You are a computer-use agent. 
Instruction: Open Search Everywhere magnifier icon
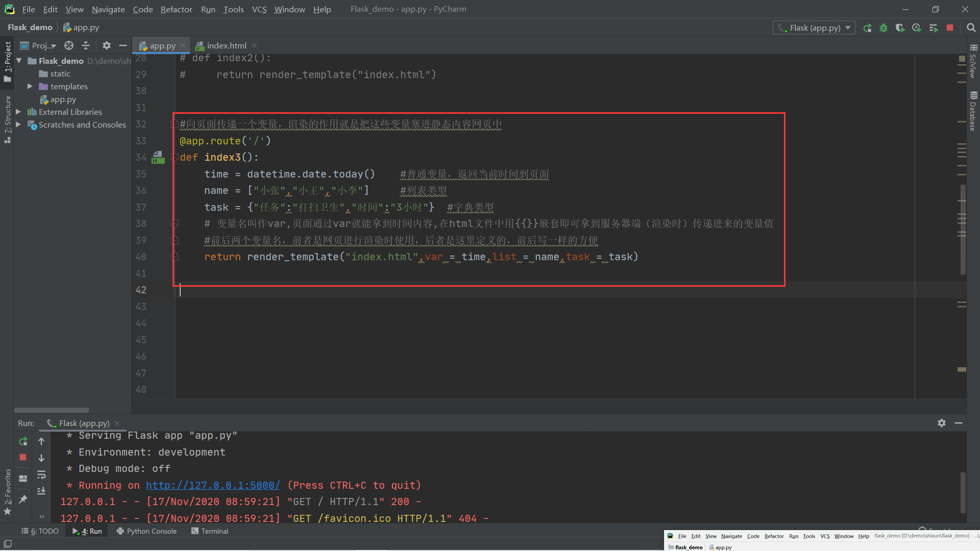971,28
